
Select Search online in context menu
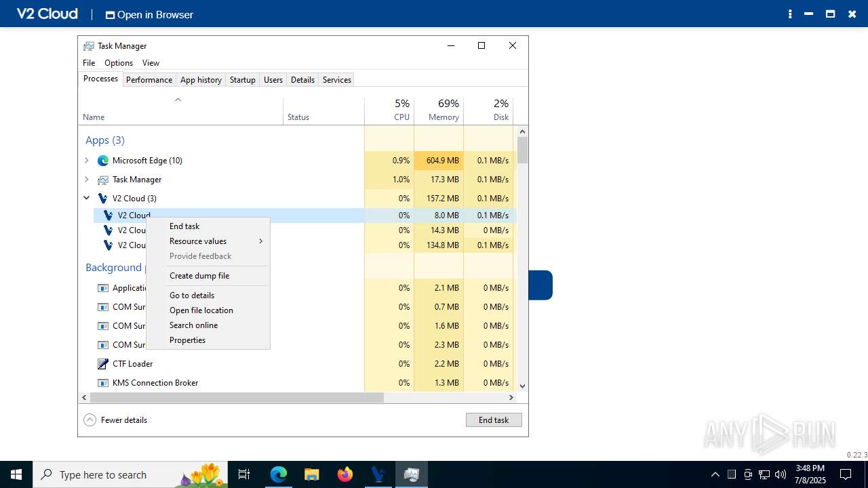click(x=208, y=325)
